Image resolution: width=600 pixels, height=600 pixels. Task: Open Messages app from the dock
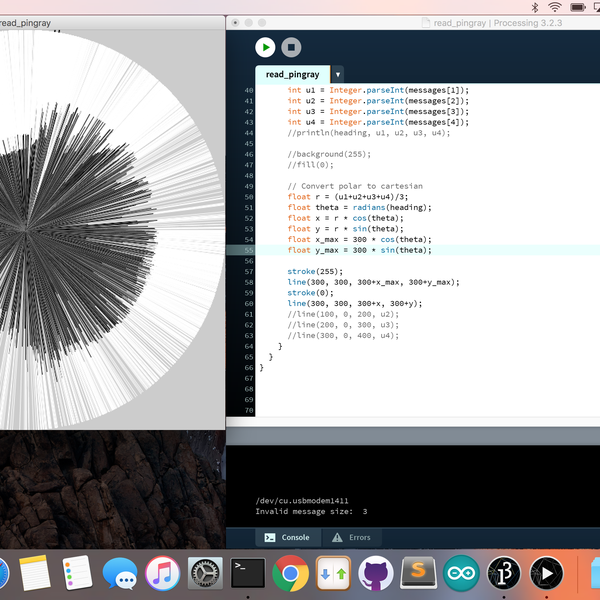point(119,574)
